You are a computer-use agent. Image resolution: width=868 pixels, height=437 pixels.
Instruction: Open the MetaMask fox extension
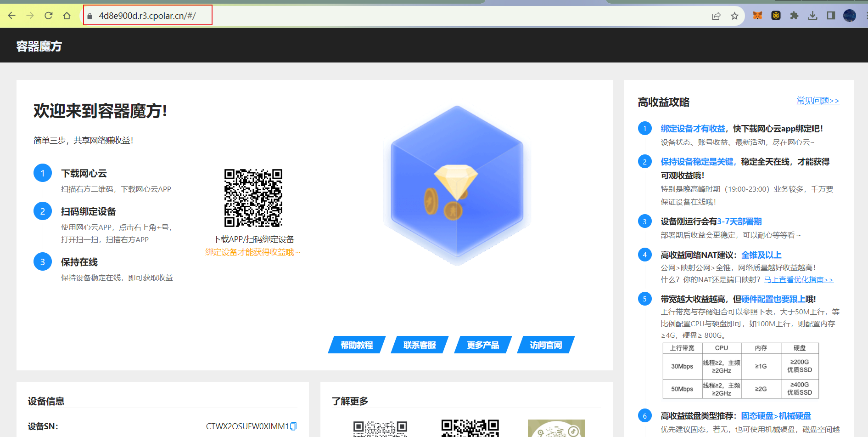(x=757, y=16)
